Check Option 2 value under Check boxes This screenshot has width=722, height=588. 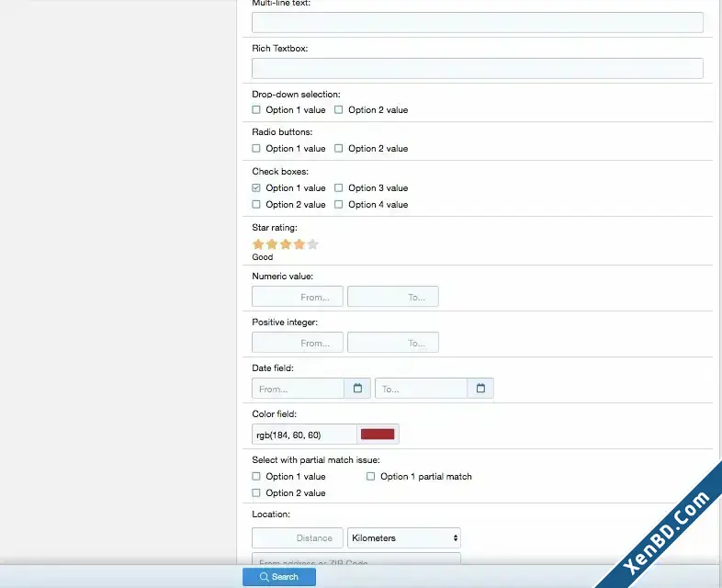256,205
